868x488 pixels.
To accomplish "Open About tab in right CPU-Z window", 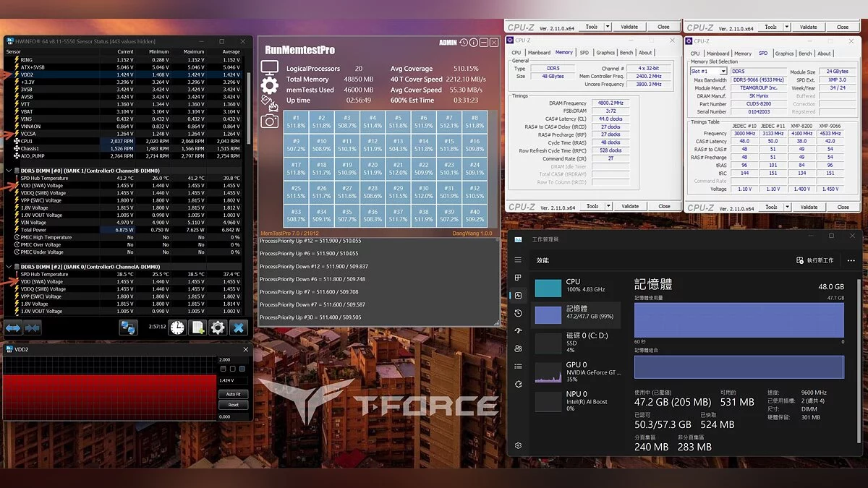I will click(824, 53).
